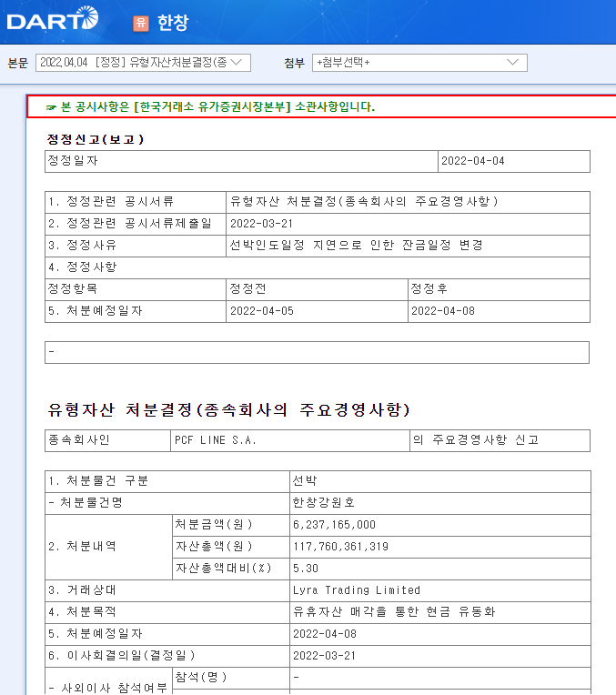
Task: Click the 정정후 column header
Action: coord(499,289)
